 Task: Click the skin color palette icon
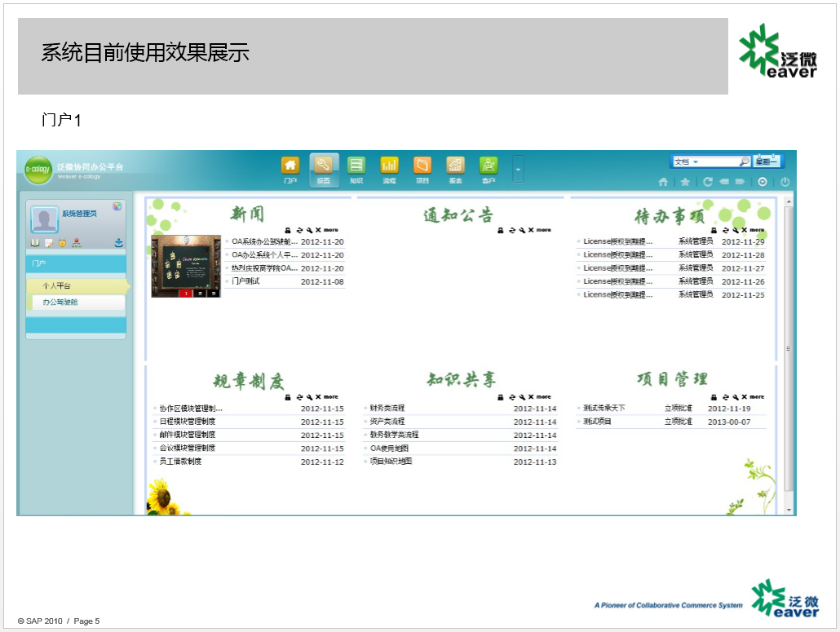pyautogui.click(x=117, y=206)
